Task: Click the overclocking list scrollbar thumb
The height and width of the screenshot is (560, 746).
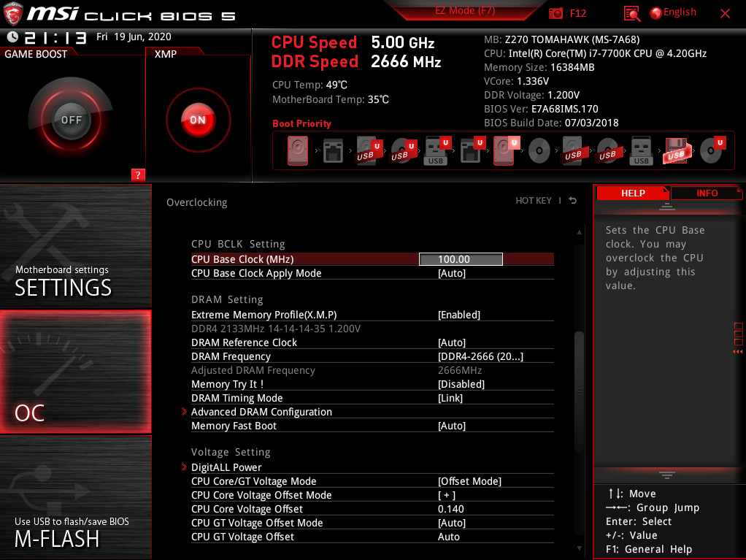Action: (579, 391)
